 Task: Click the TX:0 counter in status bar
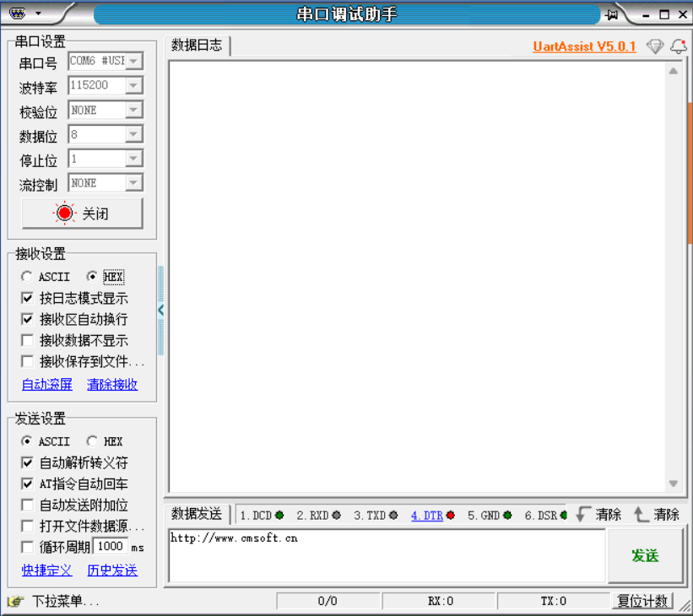[x=554, y=601]
